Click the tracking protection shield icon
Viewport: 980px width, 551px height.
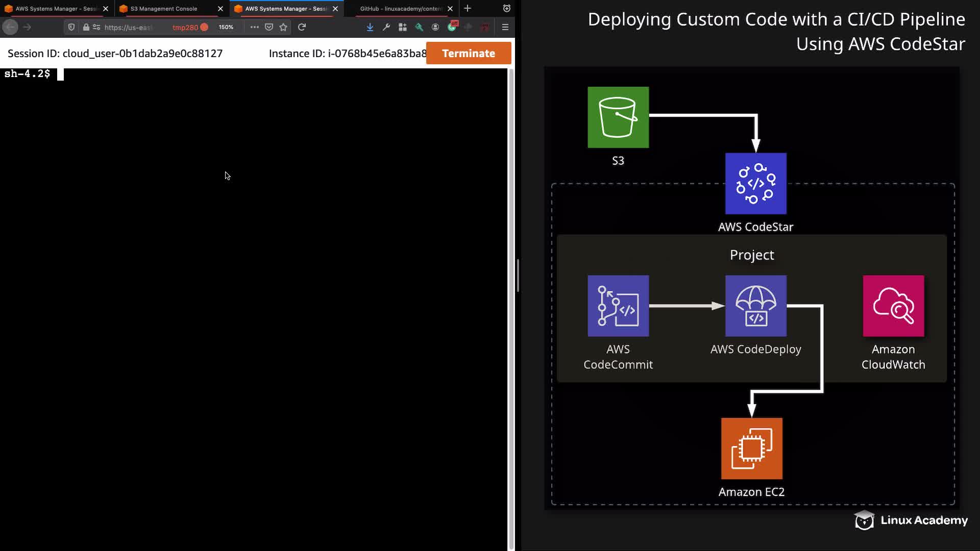(x=71, y=27)
